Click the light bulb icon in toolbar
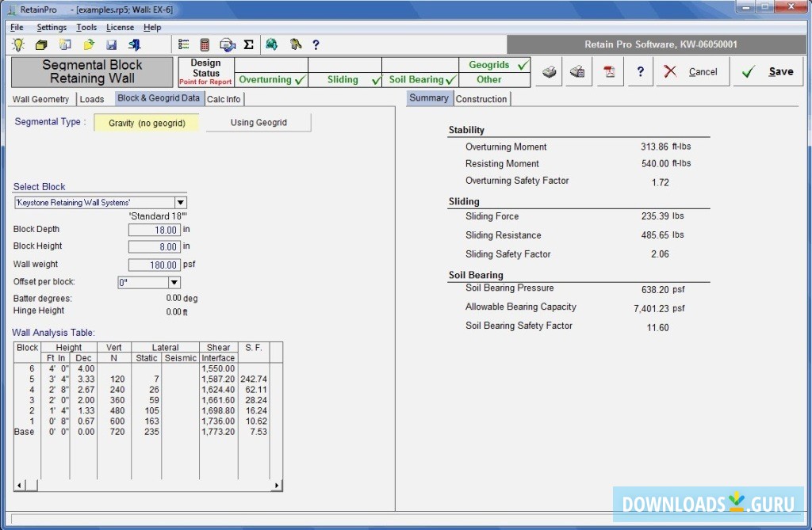The height and width of the screenshot is (530, 812). (18, 44)
